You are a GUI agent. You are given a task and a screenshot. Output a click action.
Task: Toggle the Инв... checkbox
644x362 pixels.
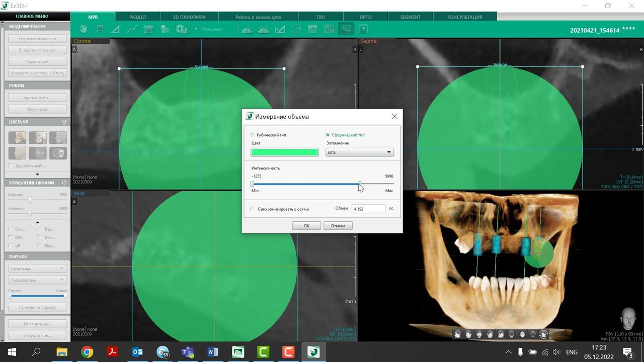[40, 246]
